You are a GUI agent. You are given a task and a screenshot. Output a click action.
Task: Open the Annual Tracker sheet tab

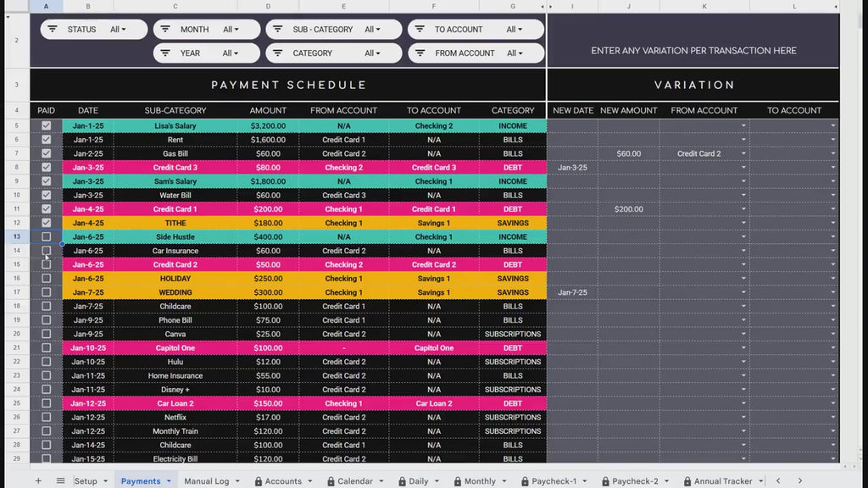pos(722,480)
